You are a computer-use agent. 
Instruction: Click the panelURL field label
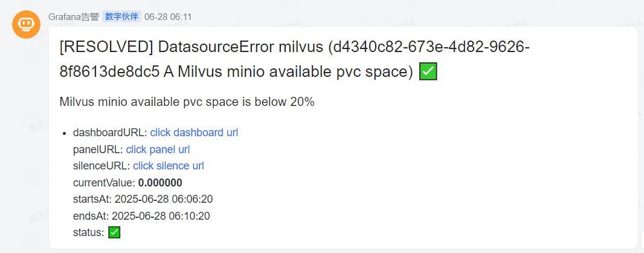point(98,149)
